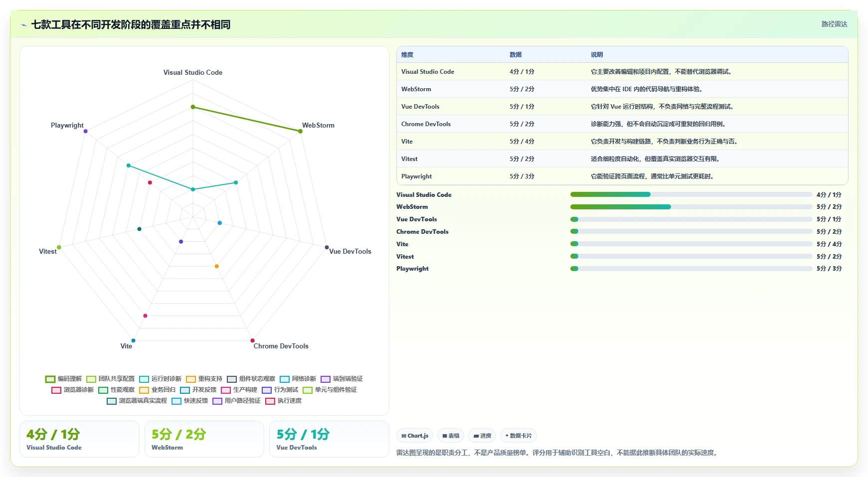
Task: Click the WebStorm radar axis label
Action: click(318, 125)
